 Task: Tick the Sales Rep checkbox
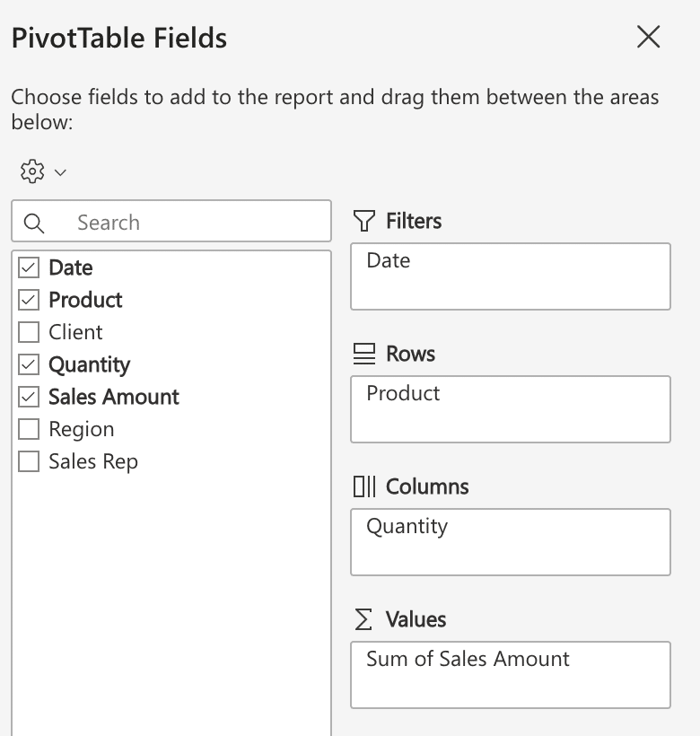point(29,461)
